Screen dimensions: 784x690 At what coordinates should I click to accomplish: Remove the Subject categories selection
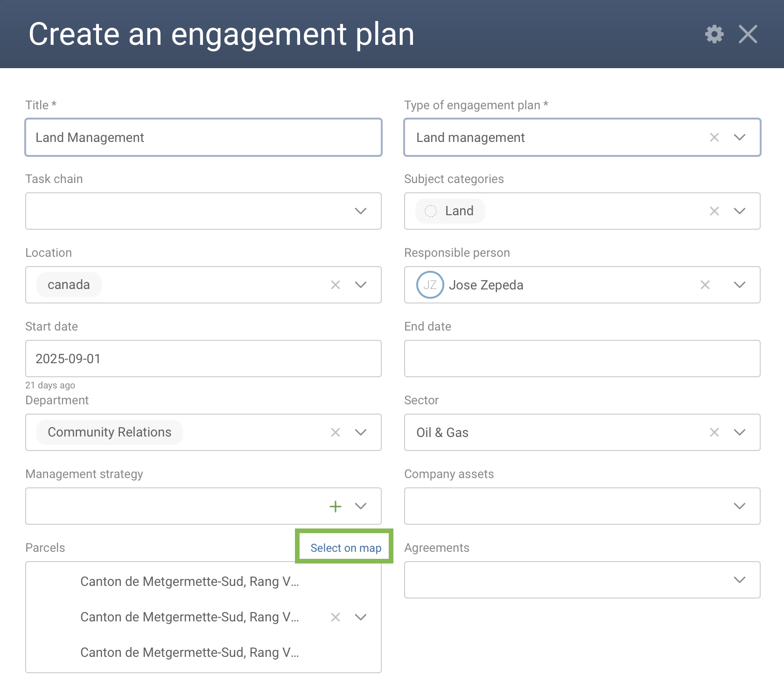(x=714, y=211)
